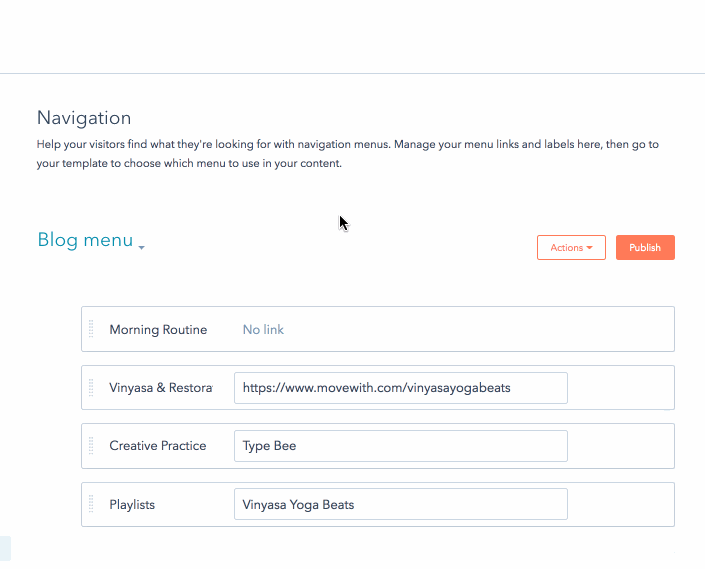Edit the Vinyasa Yoga Beats field
This screenshot has height=569, width=705.
(x=400, y=504)
